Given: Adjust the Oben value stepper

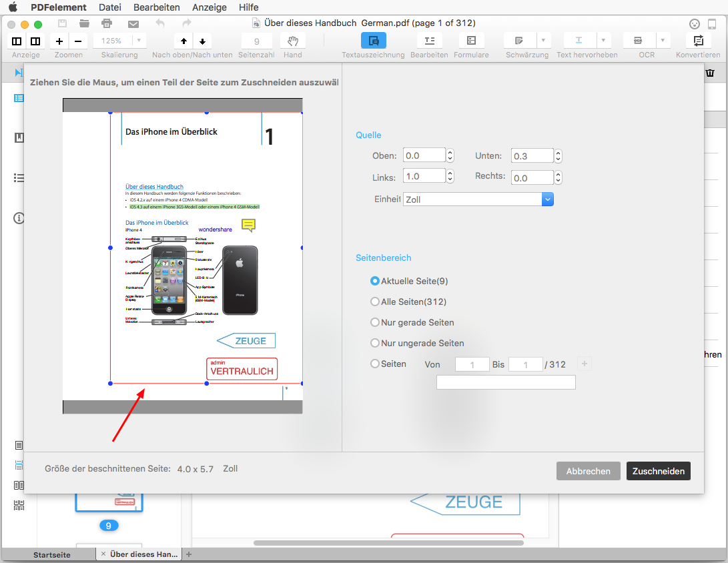Looking at the screenshot, I should coord(450,155).
